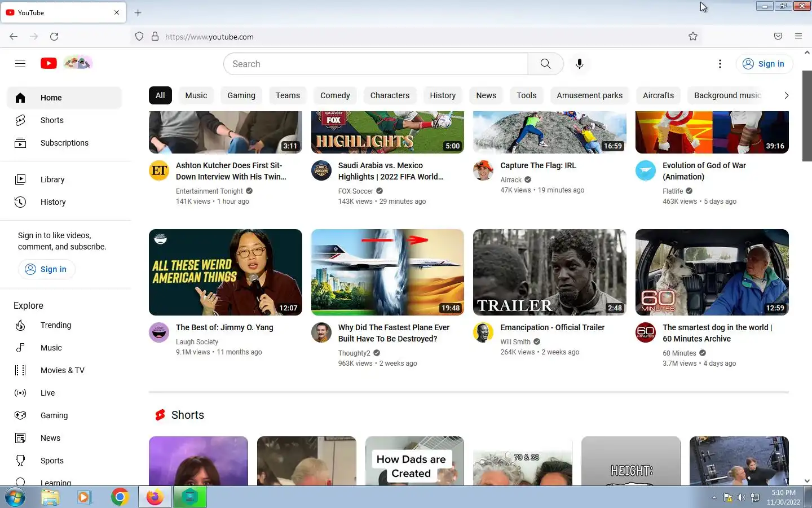Select the All filter chip
This screenshot has height=508, width=812.
click(160, 95)
